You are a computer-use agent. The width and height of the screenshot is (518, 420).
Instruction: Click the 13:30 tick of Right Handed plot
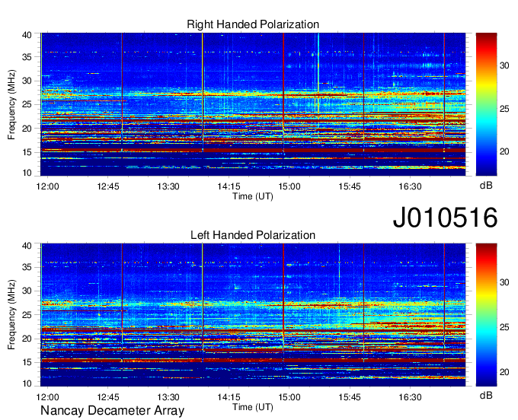coord(168,186)
